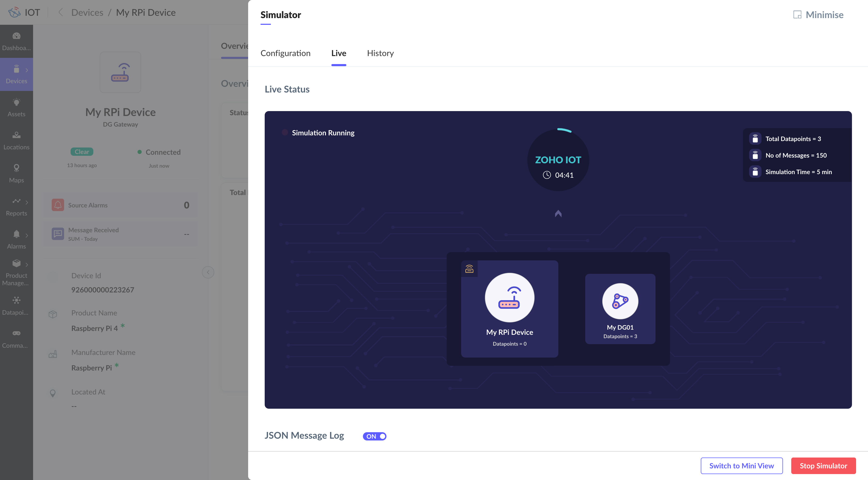Click the My DG01 device icon
The image size is (868, 480).
point(620,301)
